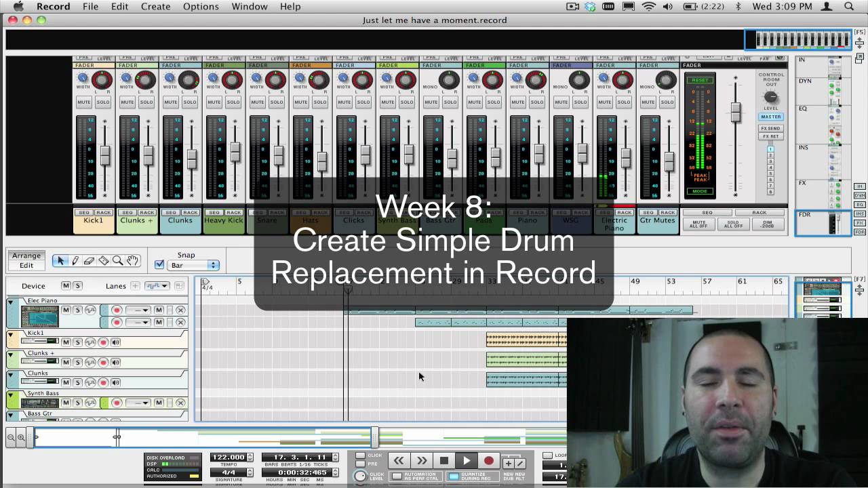Open the Options menu

point(201,6)
